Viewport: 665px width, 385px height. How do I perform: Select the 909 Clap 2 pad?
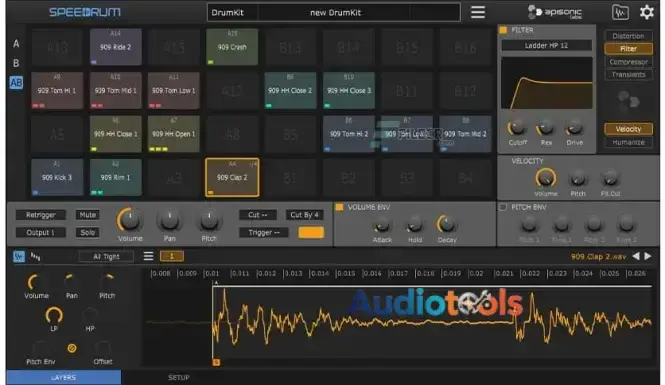[232, 177]
